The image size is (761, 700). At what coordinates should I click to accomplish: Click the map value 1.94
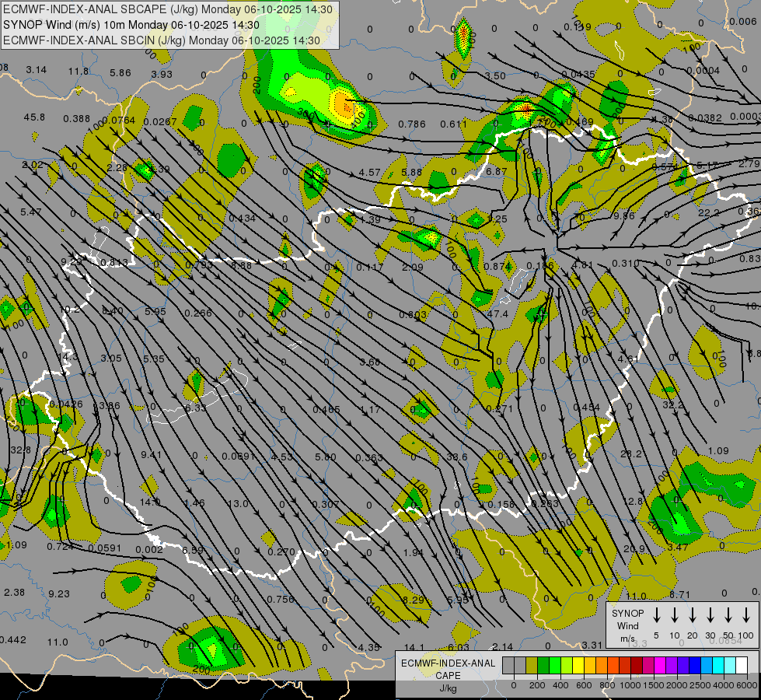413,553
